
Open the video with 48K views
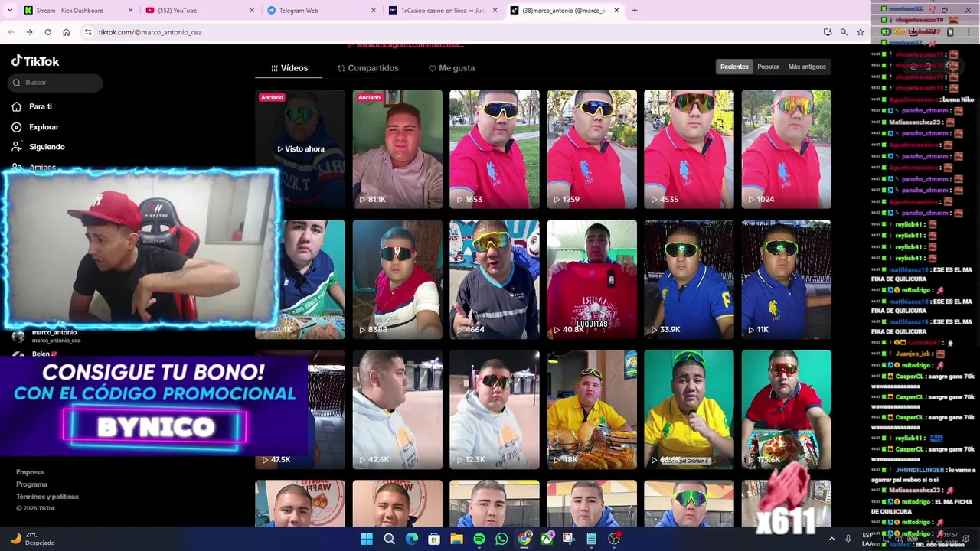592,409
